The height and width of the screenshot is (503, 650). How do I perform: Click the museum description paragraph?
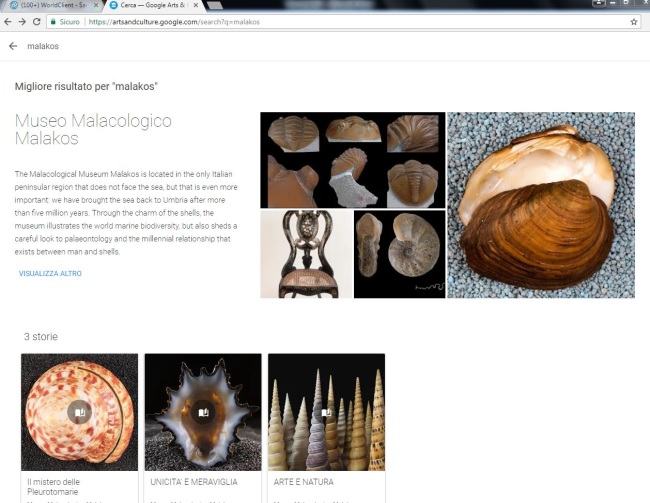click(126, 213)
